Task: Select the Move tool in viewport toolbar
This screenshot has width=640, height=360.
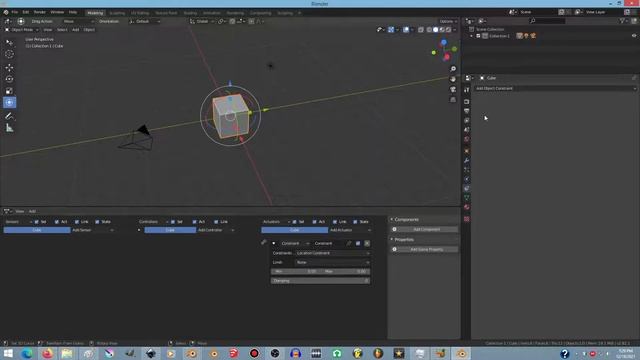Action: (9, 67)
